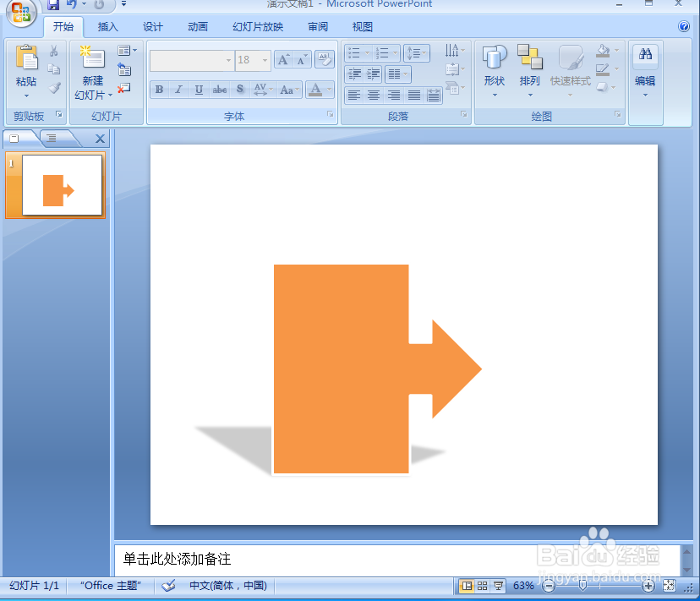Open the 视图 ribbon tab
This screenshot has width=700, height=601.
[363, 27]
